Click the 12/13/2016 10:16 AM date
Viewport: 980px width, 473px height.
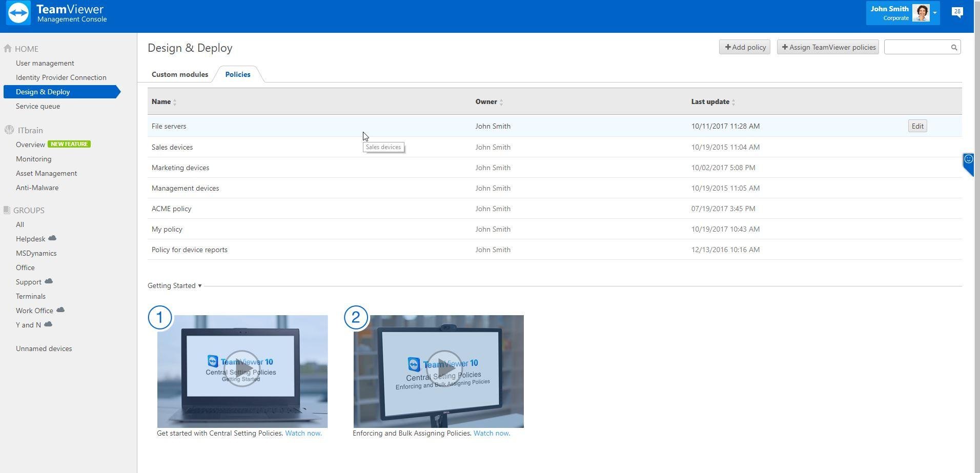[725, 250]
